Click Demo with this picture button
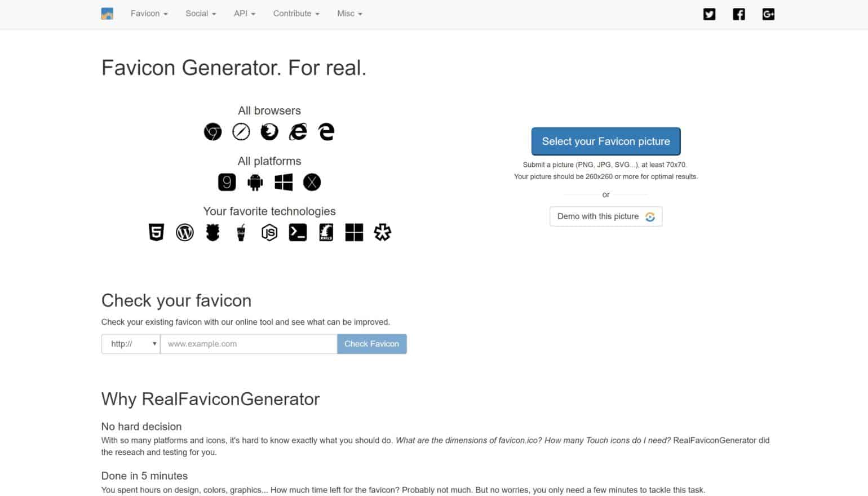This screenshot has width=868, height=496. tap(606, 216)
